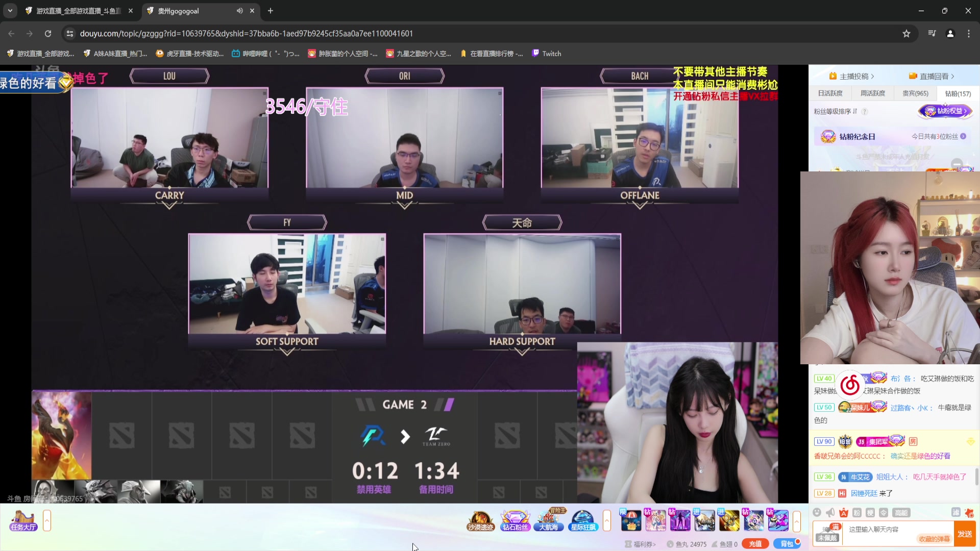This screenshot has height=551, width=980.
Task: Click the 大航海 activity icon
Action: tap(549, 521)
